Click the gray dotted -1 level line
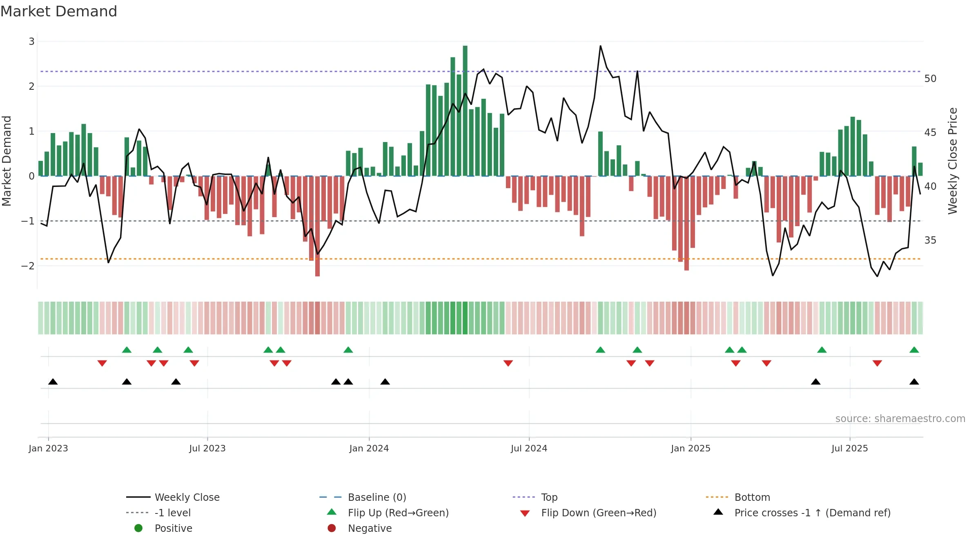 point(480,221)
